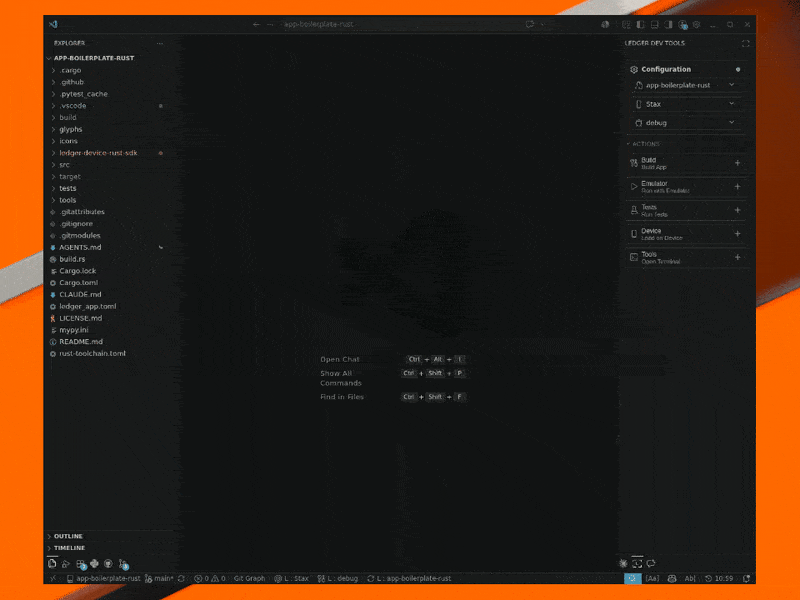Screen dimensions: 800x600
Task: Click the remote window icon in the status bar
Action: click(53, 578)
